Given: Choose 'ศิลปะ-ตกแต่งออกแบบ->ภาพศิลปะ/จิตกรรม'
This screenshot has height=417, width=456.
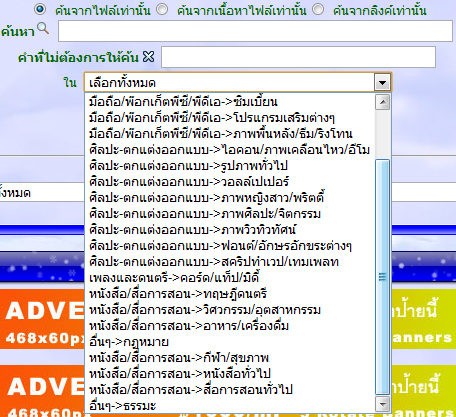Looking at the screenshot, I should pos(230,214).
